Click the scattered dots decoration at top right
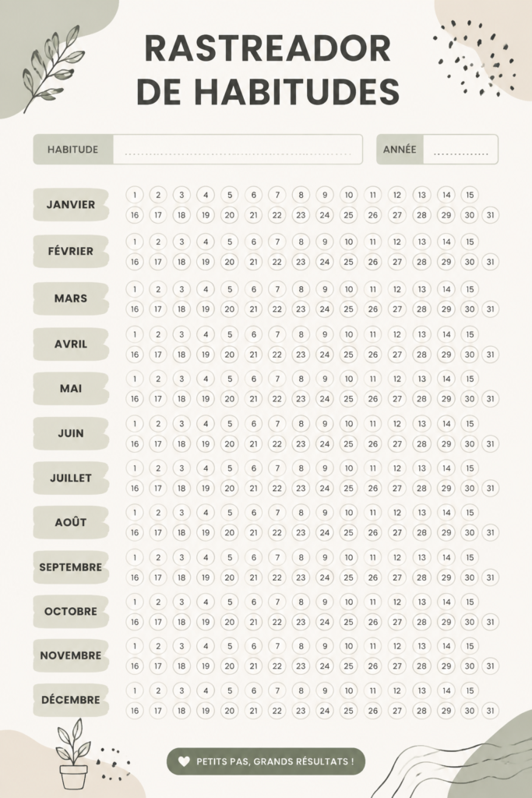This screenshot has height=798, width=532. (474, 57)
